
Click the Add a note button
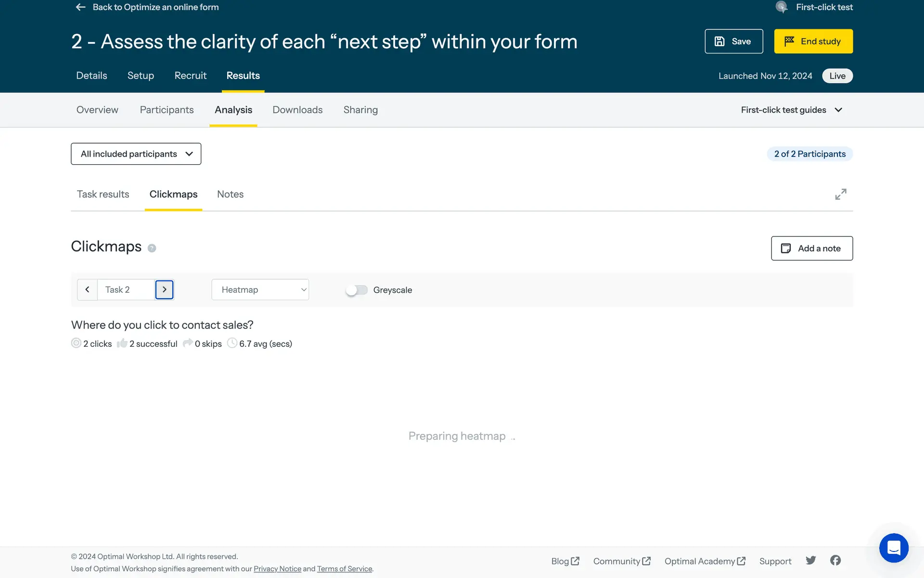tap(811, 248)
